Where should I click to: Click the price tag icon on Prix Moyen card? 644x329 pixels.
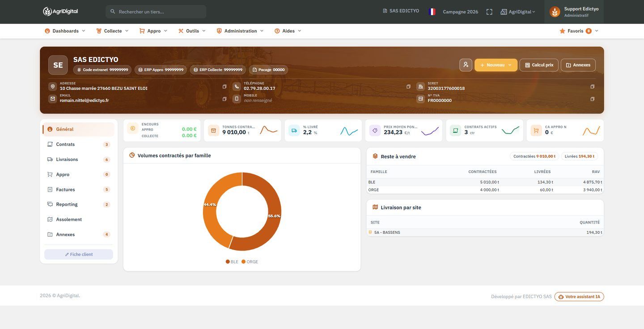click(375, 131)
